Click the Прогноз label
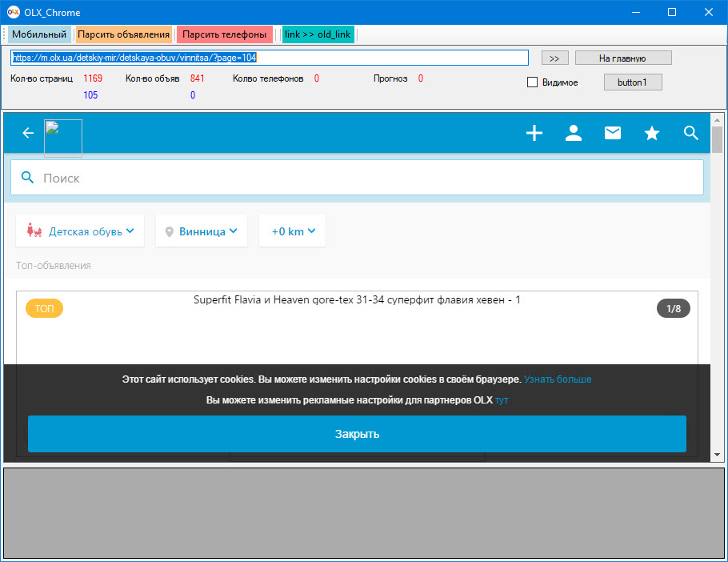 [x=390, y=78]
